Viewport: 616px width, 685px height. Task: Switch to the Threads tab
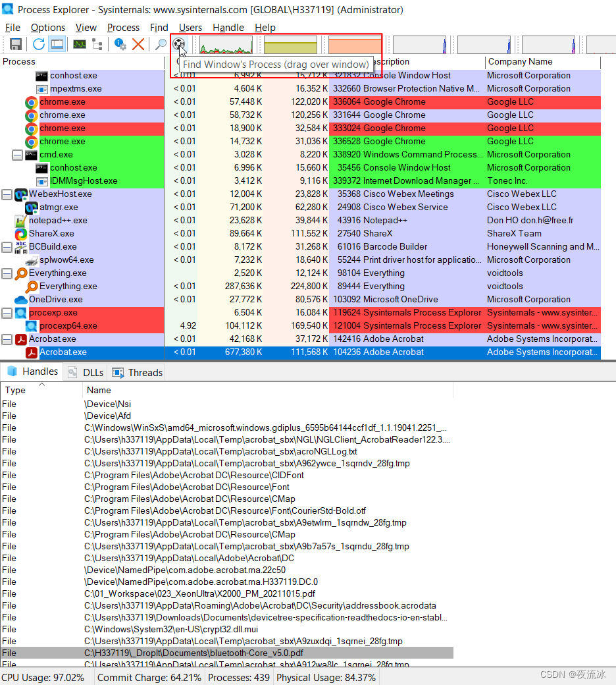pyautogui.click(x=137, y=373)
